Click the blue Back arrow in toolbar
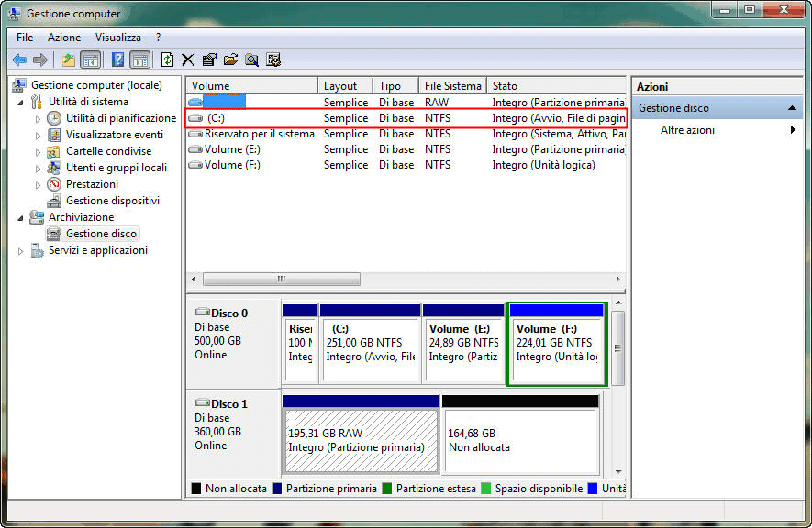The image size is (812, 528). coord(19,60)
